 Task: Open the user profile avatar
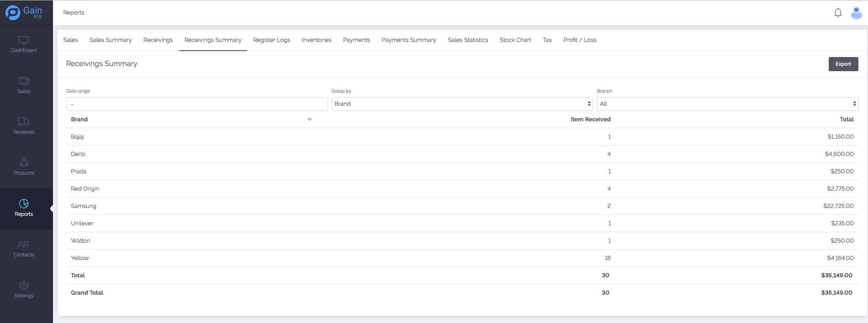(856, 13)
